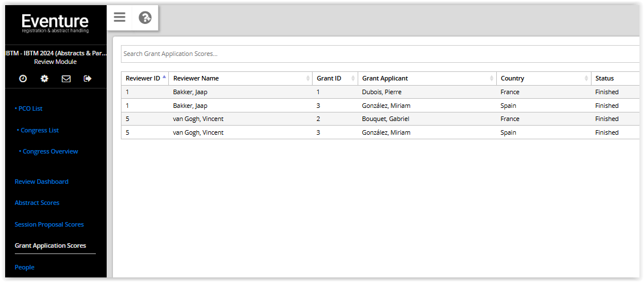The width and height of the screenshot is (644, 282).
Task: Open People page in sidebar
Action: 25,267
